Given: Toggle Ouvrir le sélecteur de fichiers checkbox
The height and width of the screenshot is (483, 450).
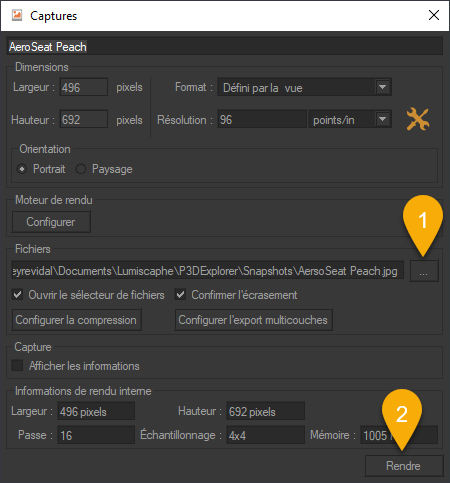Looking at the screenshot, I should coord(17,295).
